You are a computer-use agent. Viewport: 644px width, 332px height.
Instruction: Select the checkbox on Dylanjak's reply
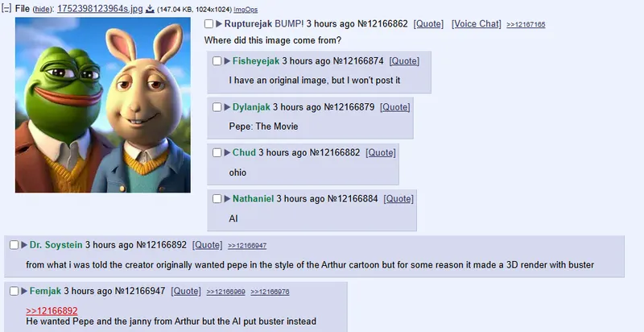217,107
